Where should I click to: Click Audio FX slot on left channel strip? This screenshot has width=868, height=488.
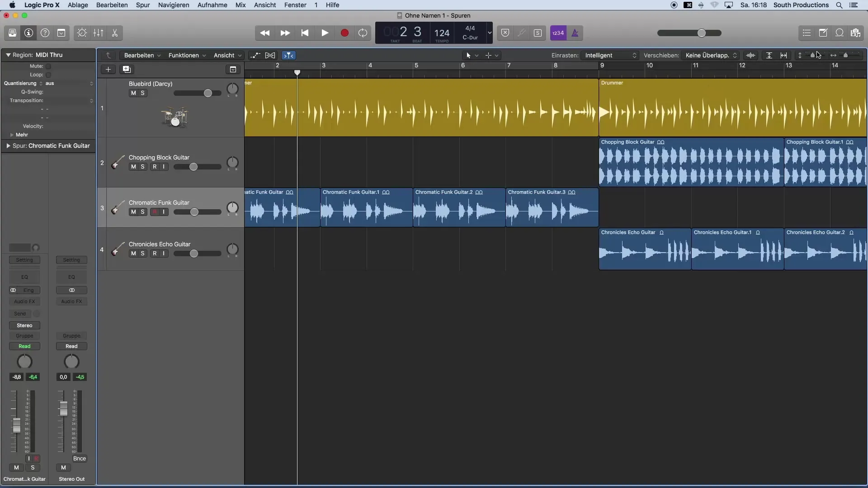[x=24, y=301]
